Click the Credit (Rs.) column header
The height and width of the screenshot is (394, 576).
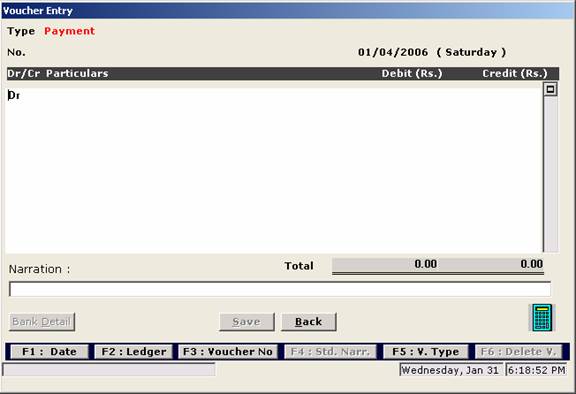[x=515, y=73]
